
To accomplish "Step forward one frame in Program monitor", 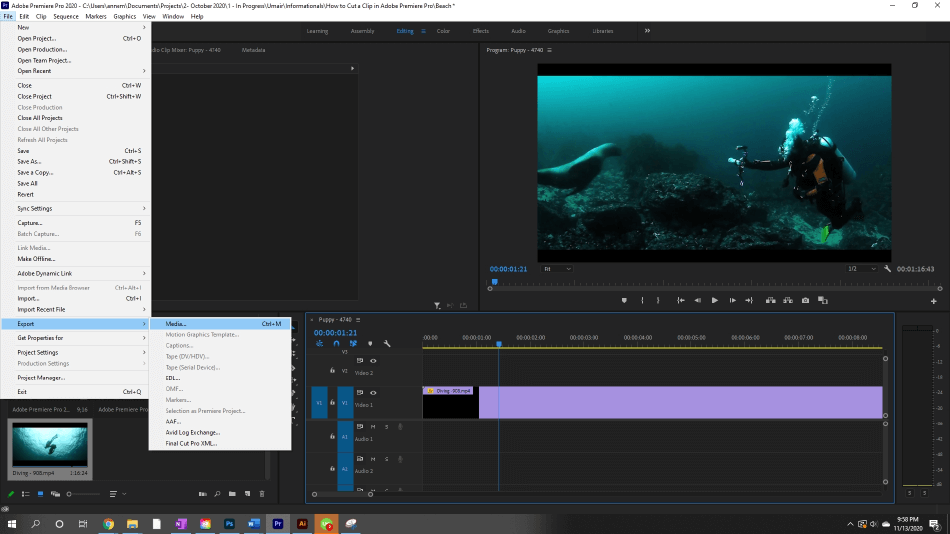I will click(732, 300).
